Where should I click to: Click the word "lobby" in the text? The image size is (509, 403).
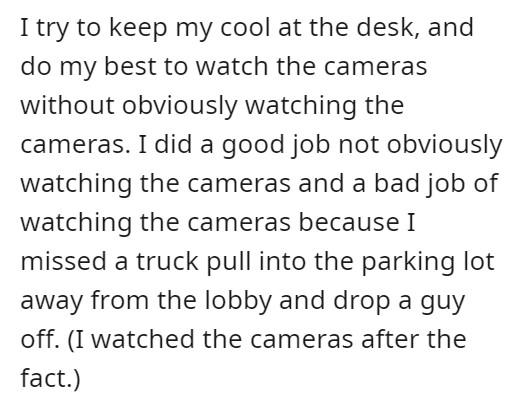pyautogui.click(x=238, y=301)
